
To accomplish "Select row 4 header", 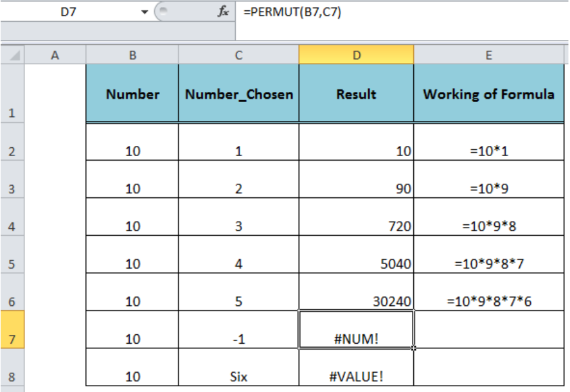I will (12, 217).
